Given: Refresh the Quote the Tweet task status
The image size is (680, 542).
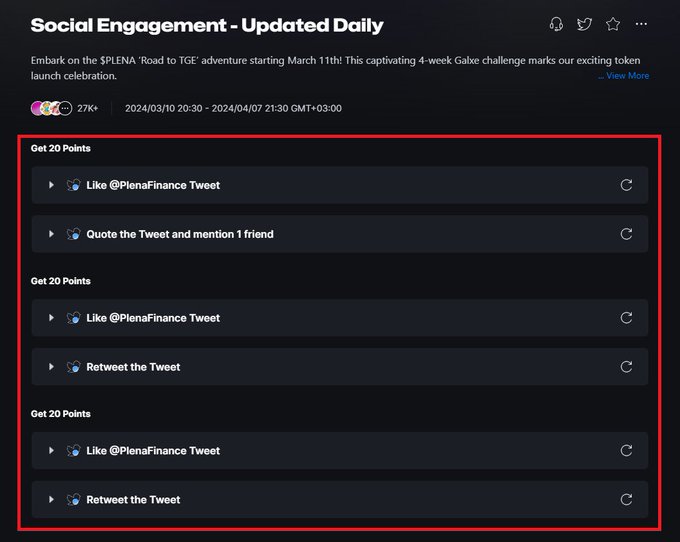Looking at the screenshot, I should pos(626,234).
